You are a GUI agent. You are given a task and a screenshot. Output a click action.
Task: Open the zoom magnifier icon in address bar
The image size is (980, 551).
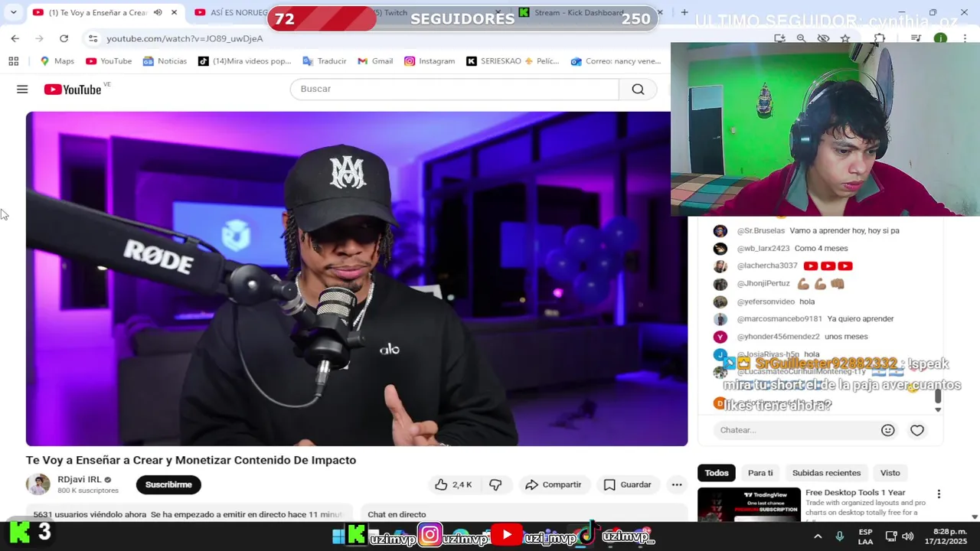point(801,38)
